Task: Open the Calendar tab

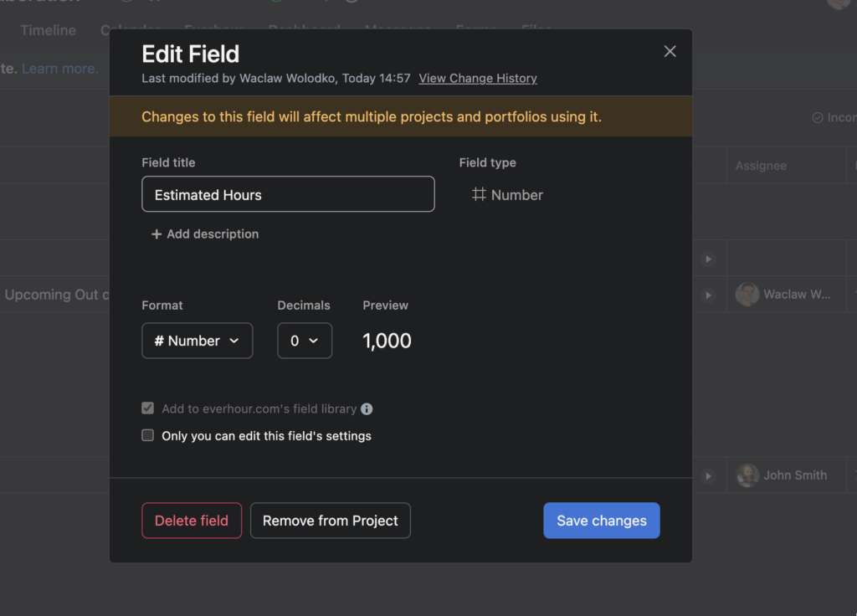Action: point(131,30)
